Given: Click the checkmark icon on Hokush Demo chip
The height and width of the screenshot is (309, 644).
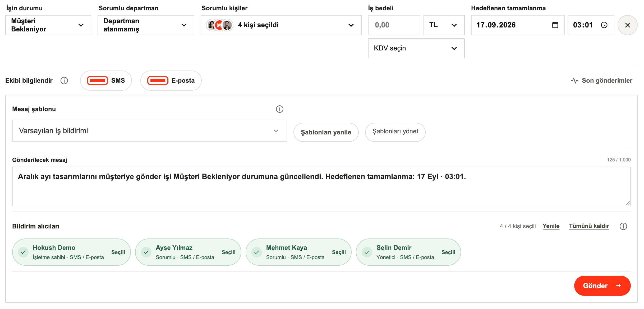Looking at the screenshot, I should coord(23,252).
